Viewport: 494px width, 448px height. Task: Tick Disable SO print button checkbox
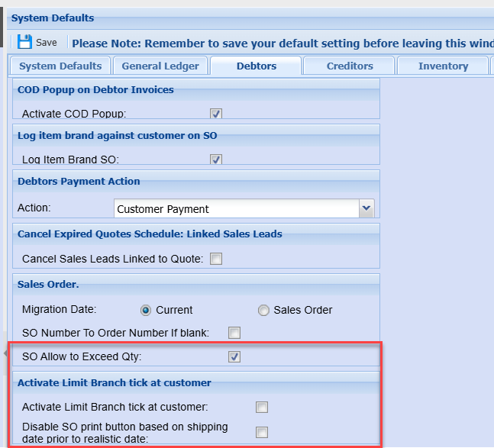(x=262, y=432)
